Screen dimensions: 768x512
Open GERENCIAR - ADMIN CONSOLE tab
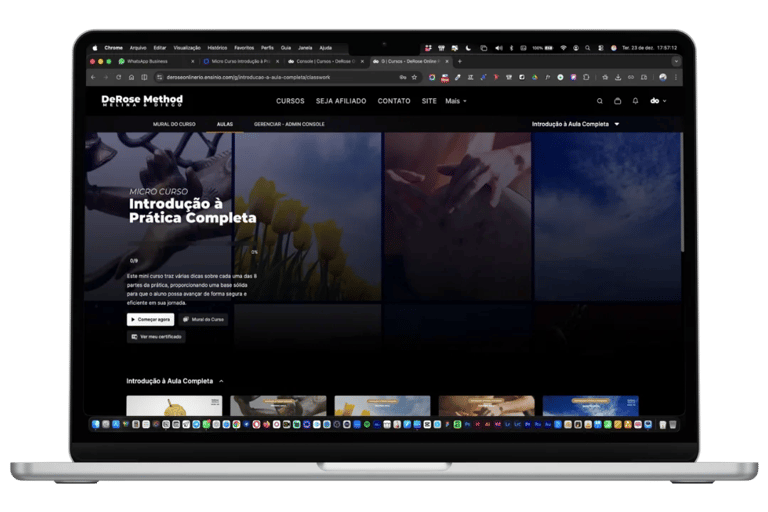pos(289,124)
